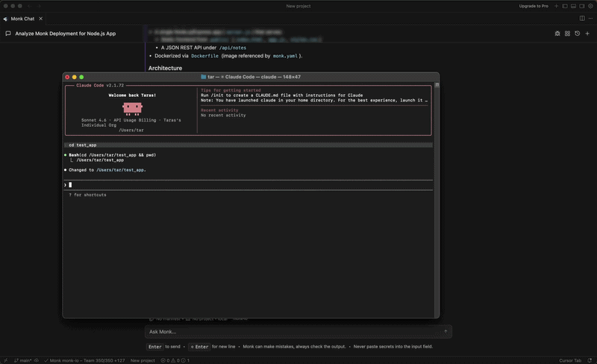The width and height of the screenshot is (597, 364).
Task: Click the Bash(cd /Users/tar/test_app && pwd) line
Action: 113,155
